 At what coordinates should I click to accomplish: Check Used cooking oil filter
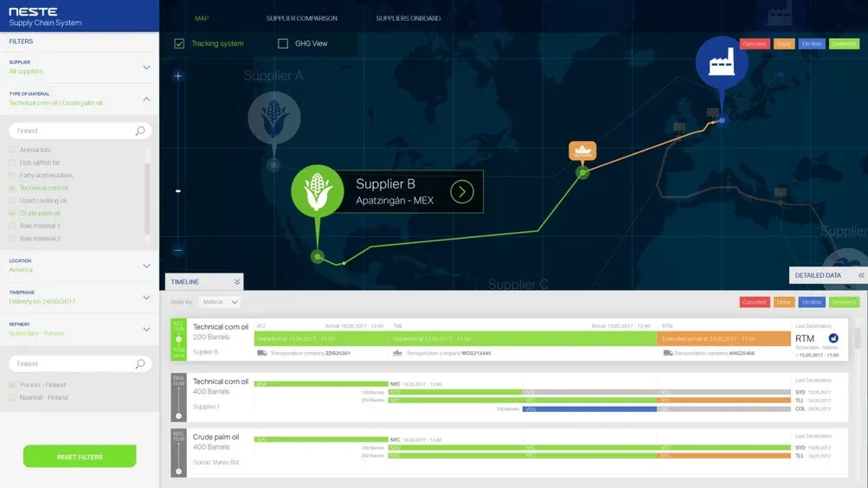(12, 201)
